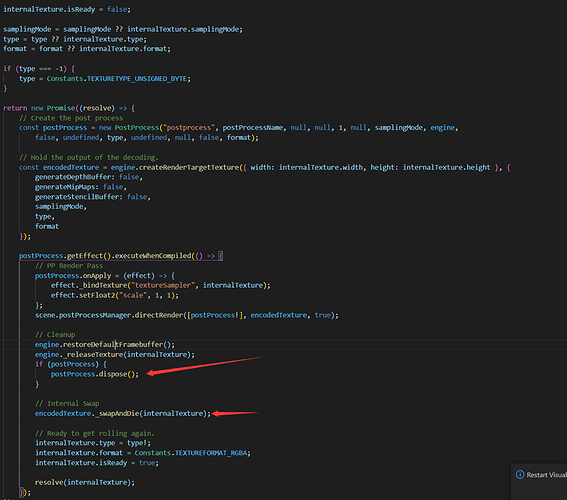Click executeWhenCompiled method name

coord(153,256)
